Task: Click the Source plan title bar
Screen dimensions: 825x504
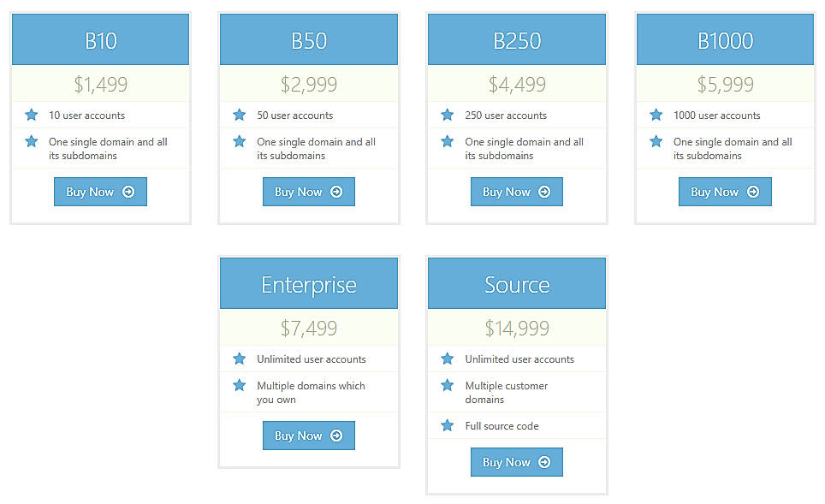Action: coord(516,283)
